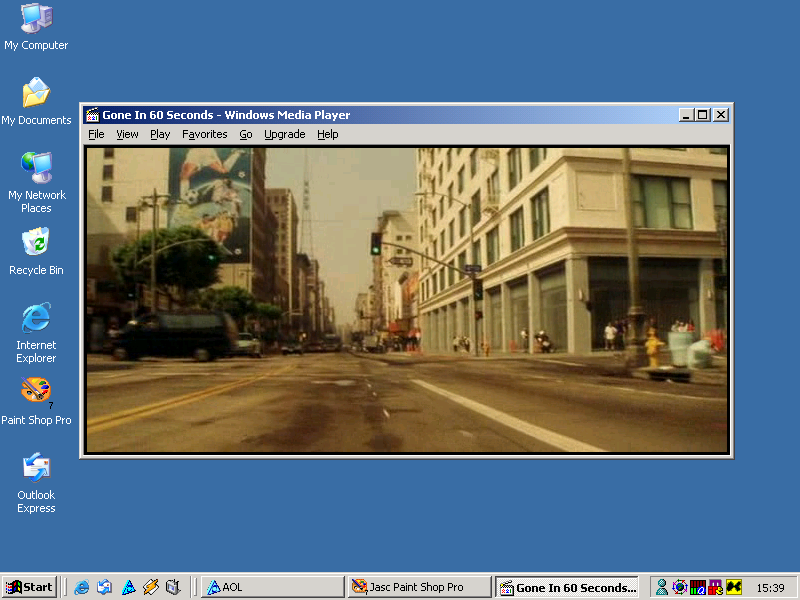
Task: Open the Upgrade menu
Action: (284, 134)
